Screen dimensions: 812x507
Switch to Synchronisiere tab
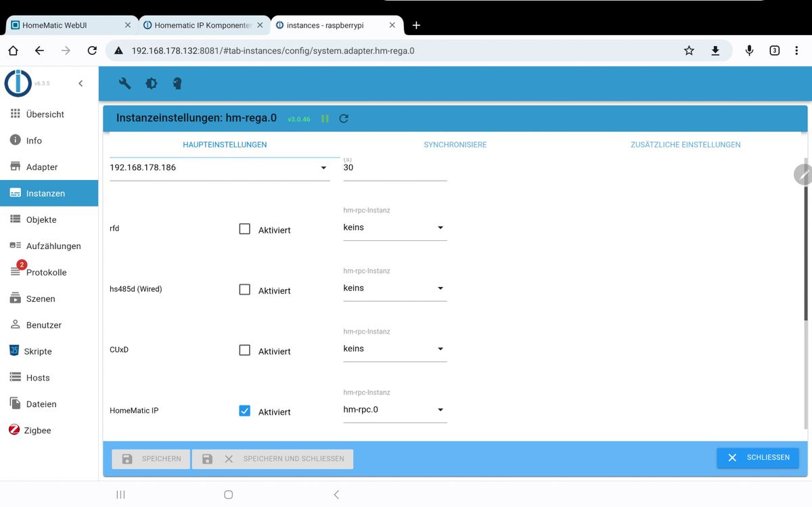point(455,145)
